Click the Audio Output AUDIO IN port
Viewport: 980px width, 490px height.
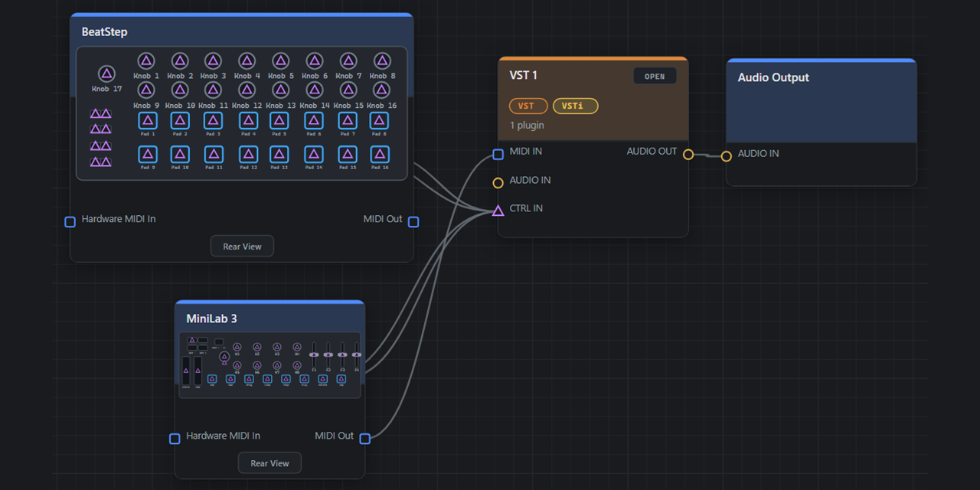[726, 156]
